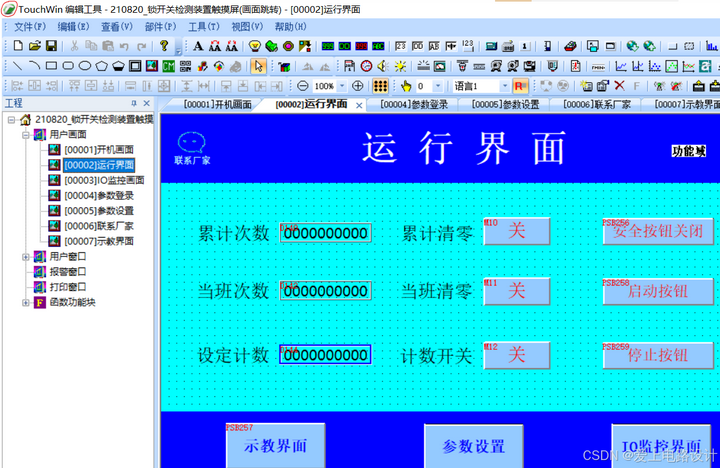Open the 编辑(E) menu

coord(73,27)
